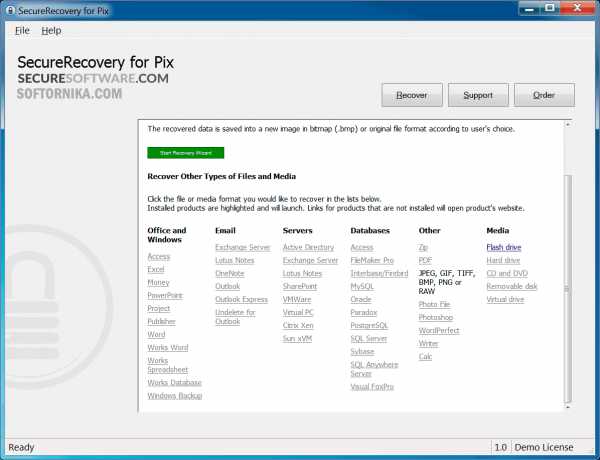Open the Money recovery link
The image size is (600, 460).
click(x=158, y=282)
